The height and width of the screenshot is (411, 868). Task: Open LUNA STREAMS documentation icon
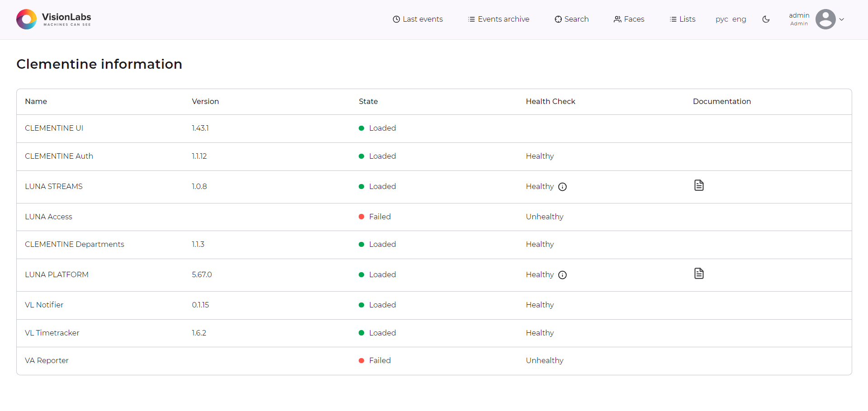click(x=699, y=185)
